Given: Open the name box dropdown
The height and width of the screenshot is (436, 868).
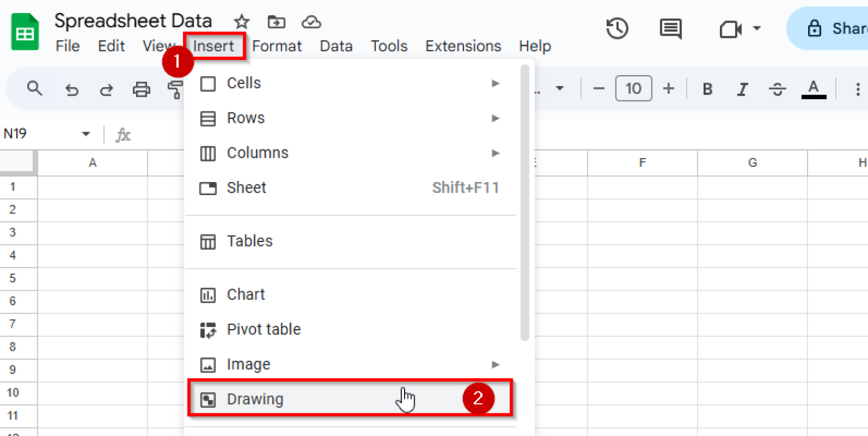Looking at the screenshot, I should click(x=86, y=134).
